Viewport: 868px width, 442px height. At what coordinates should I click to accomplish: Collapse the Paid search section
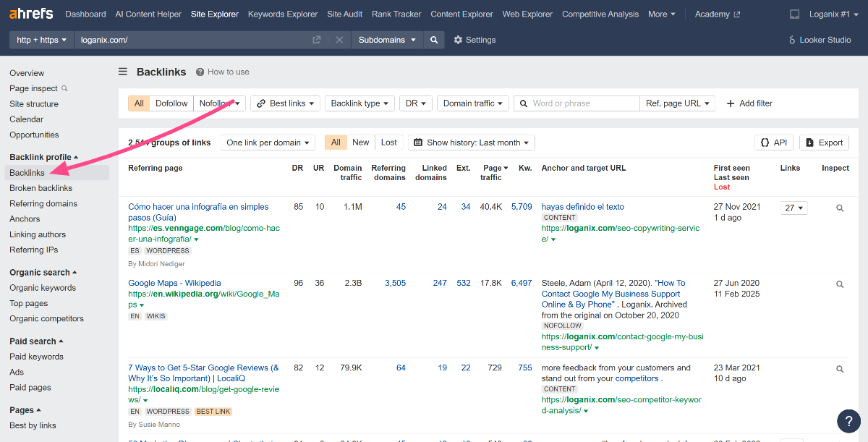[36, 341]
